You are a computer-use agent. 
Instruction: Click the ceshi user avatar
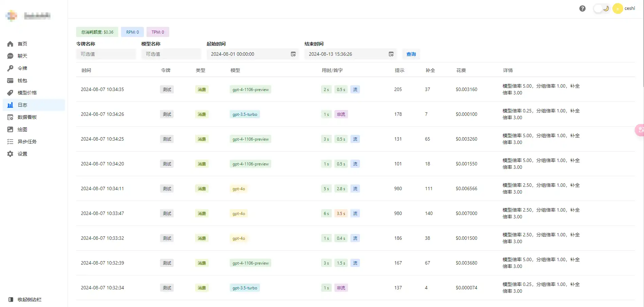[x=617, y=8]
